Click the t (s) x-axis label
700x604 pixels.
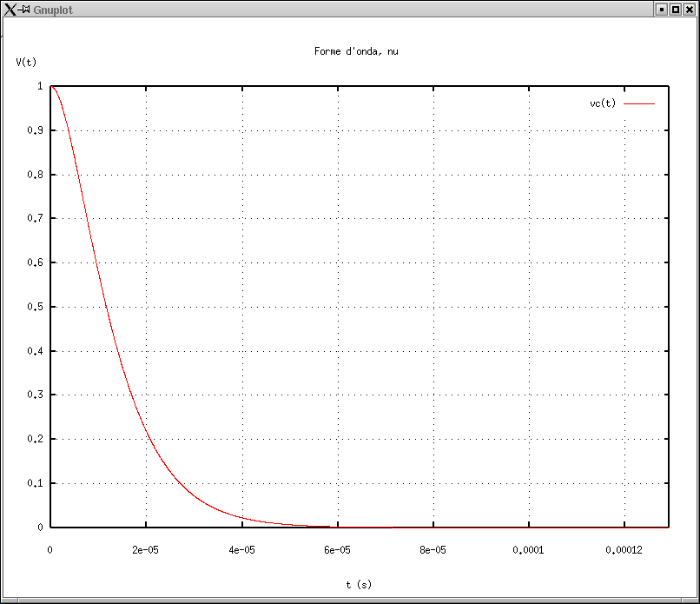pos(359,585)
